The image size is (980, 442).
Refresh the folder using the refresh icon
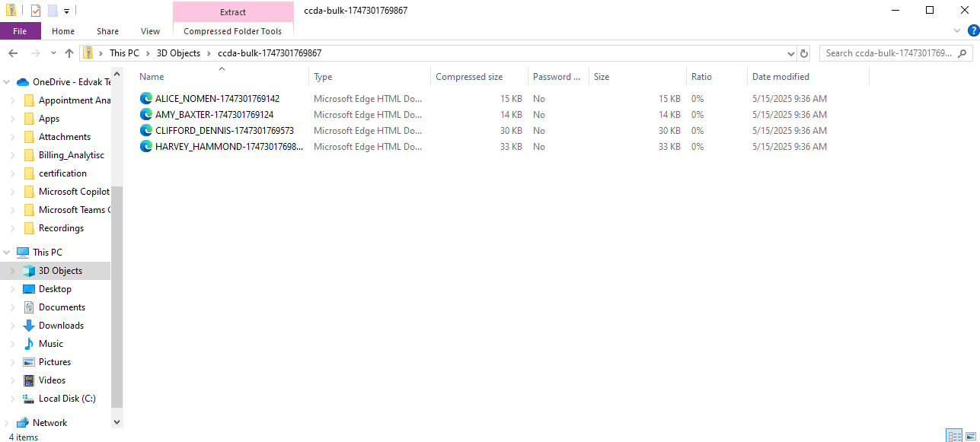point(804,53)
